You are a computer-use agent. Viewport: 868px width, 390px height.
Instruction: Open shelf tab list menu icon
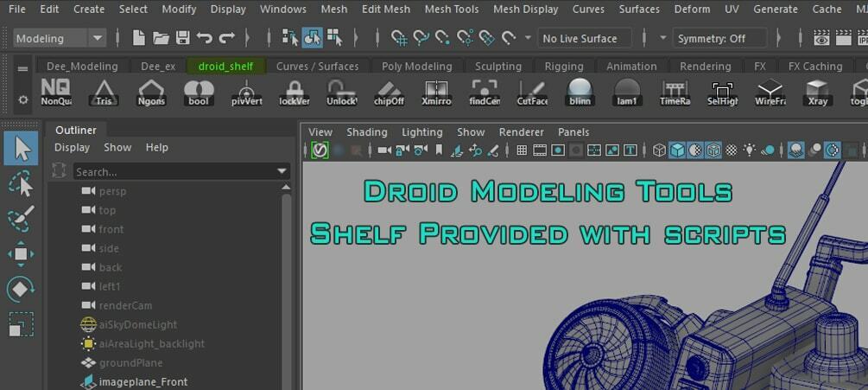tap(22, 68)
